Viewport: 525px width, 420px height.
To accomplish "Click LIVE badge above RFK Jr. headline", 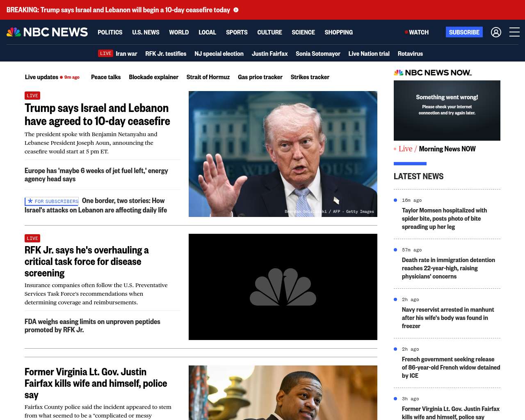I will point(32,238).
